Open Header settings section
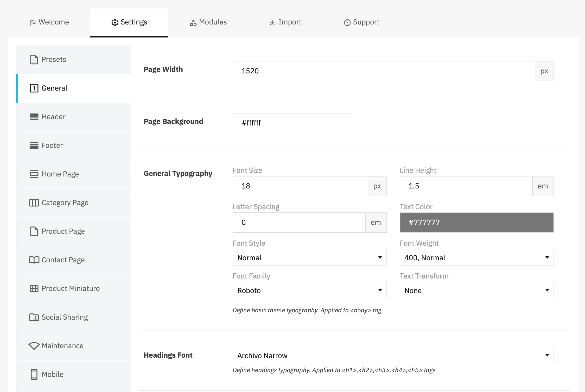Screen dimensions: 585x392 [x=73, y=117]
